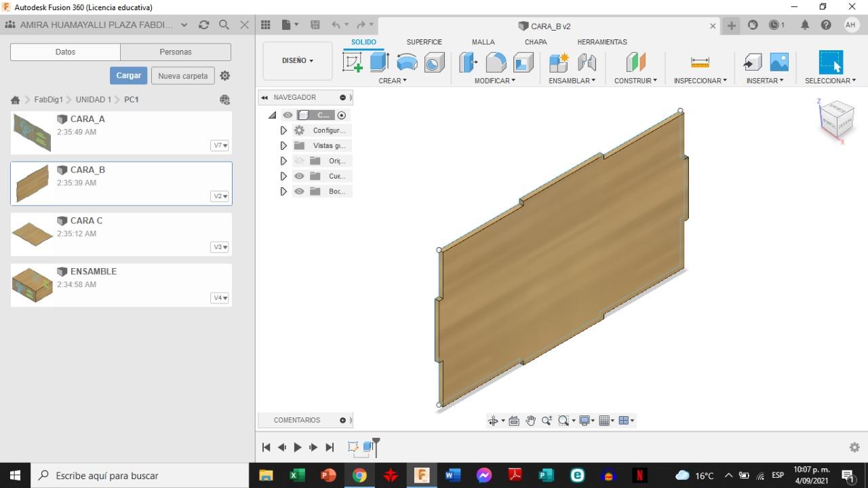Open the CONSTRUIR dropdown menu
The width and height of the screenshot is (868, 488).
tap(635, 81)
